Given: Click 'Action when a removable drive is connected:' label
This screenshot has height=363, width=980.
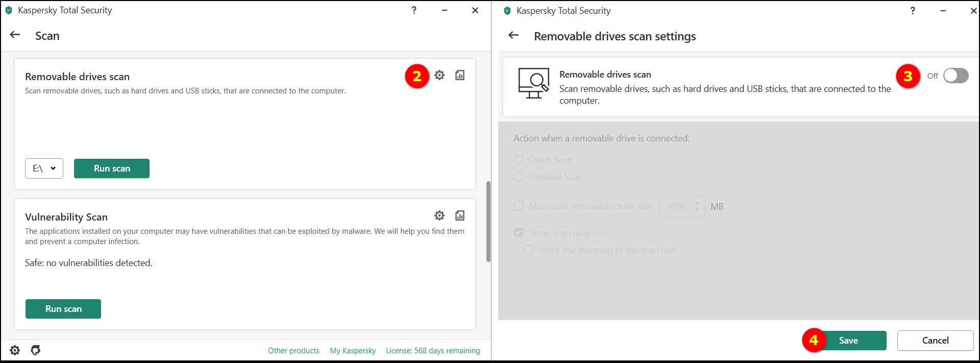Looking at the screenshot, I should tap(601, 138).
